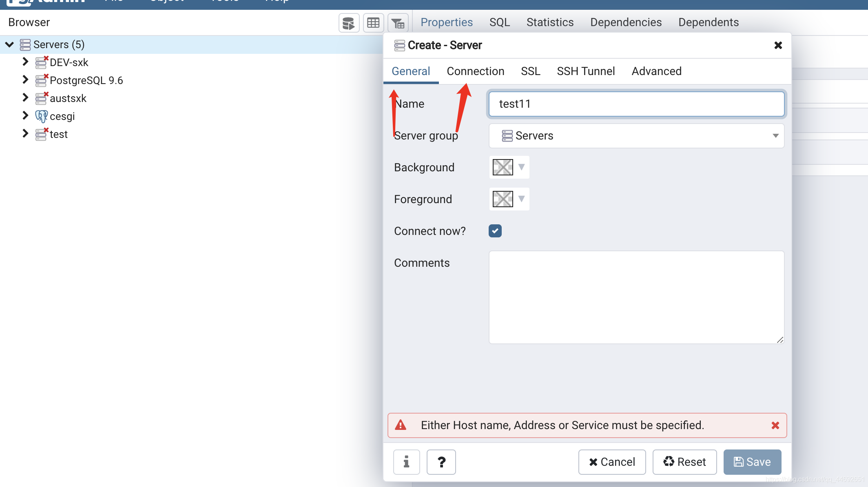Click the Reset button
Screen dimensions: 868x487
pos(684,462)
